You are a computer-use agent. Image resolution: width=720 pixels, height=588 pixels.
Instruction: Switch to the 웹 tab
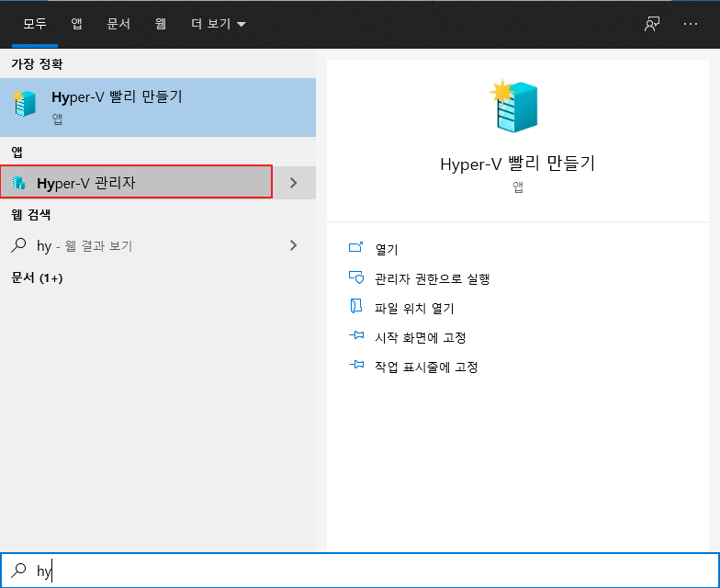click(x=160, y=24)
